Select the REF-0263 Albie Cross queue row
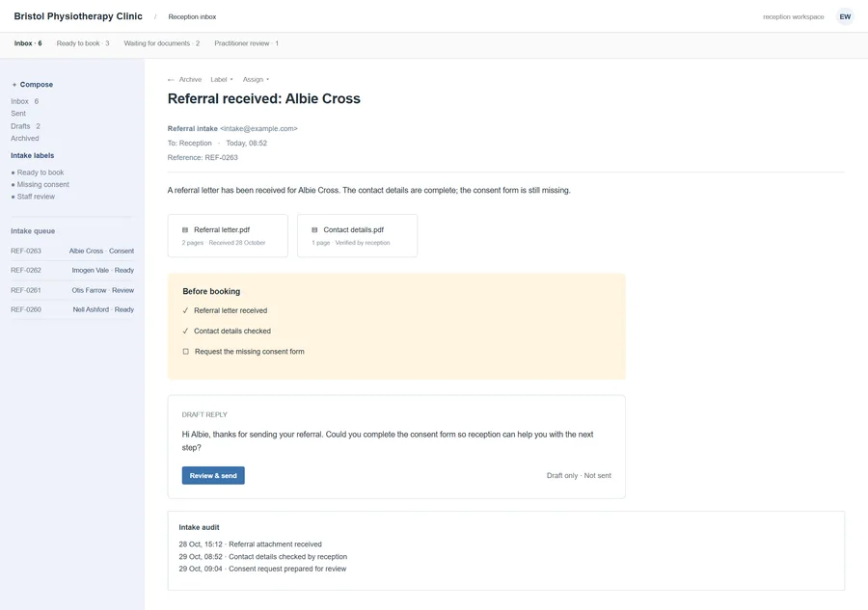This screenshot has width=868, height=610. pos(72,252)
